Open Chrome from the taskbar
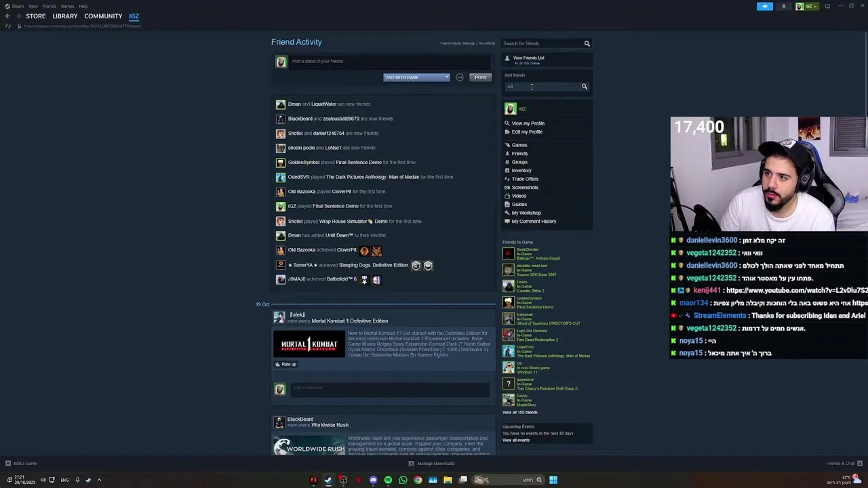The width and height of the screenshot is (868, 488). click(x=418, y=480)
